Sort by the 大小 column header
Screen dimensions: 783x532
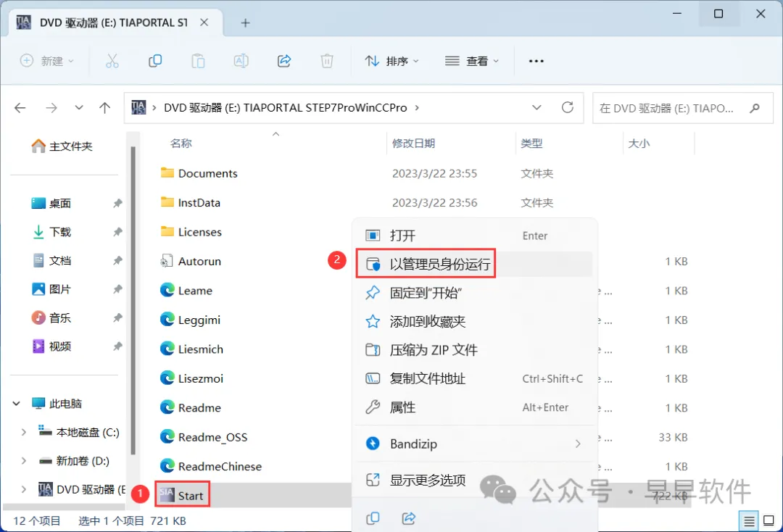click(639, 144)
